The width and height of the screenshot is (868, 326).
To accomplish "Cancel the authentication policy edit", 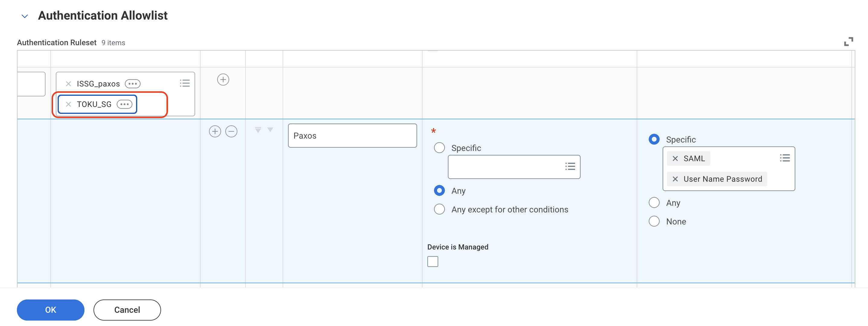I will (x=127, y=310).
